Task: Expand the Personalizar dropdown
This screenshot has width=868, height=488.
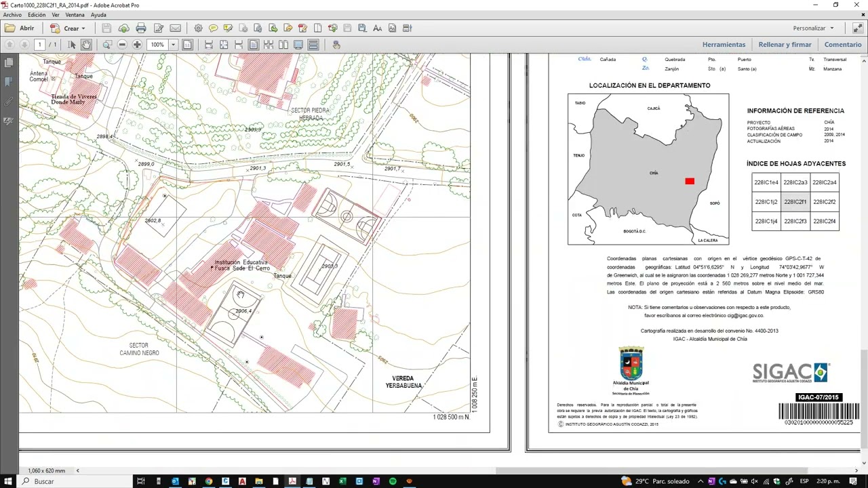Action: (812, 28)
